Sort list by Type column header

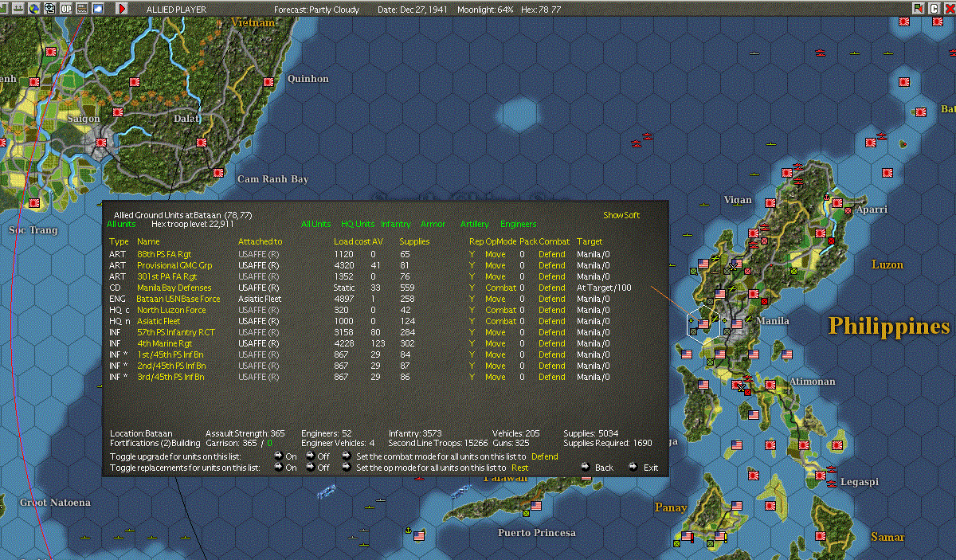[119, 241]
